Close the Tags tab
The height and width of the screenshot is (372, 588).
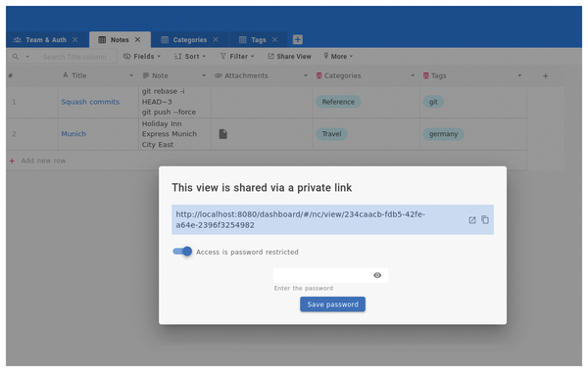(274, 39)
